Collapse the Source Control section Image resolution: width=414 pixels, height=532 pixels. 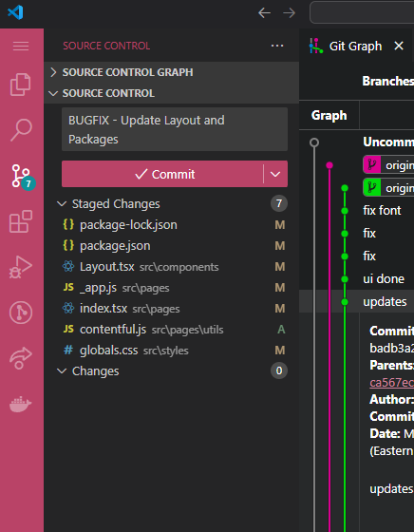[x=172, y=93]
